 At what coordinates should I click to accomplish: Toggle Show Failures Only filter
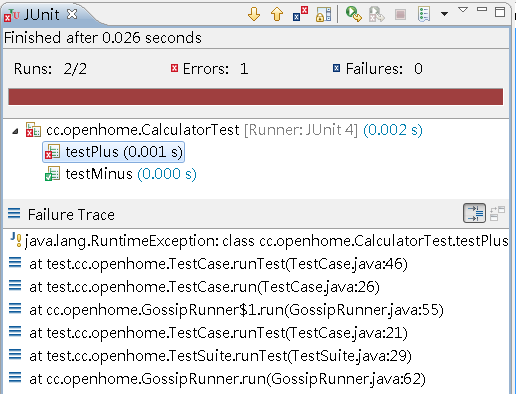coord(300,14)
